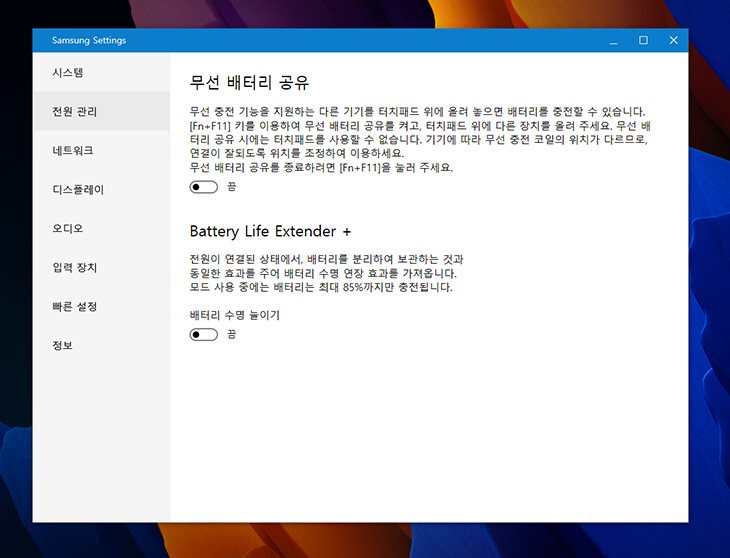Select 빠른 설정 in the sidebar
Screen dimensions: 730x558
(x=101, y=307)
